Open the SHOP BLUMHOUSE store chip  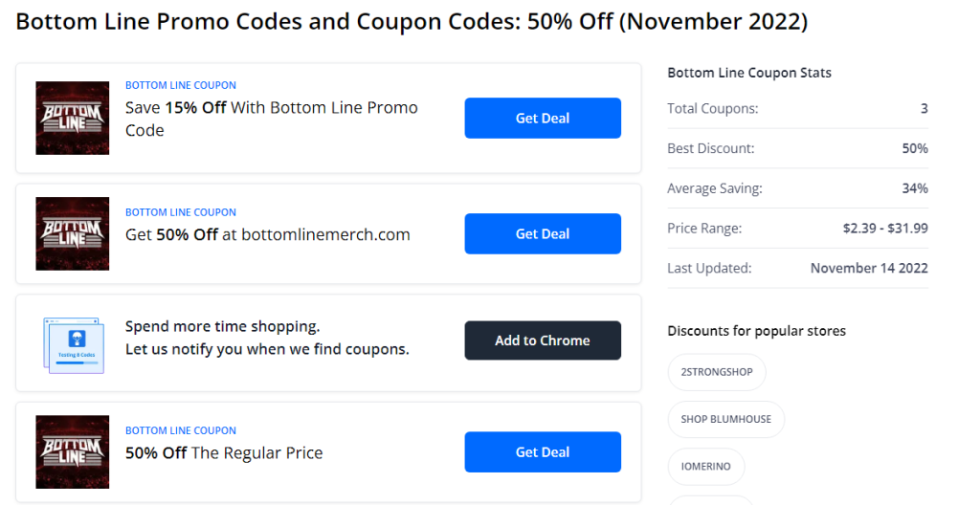[x=726, y=419]
